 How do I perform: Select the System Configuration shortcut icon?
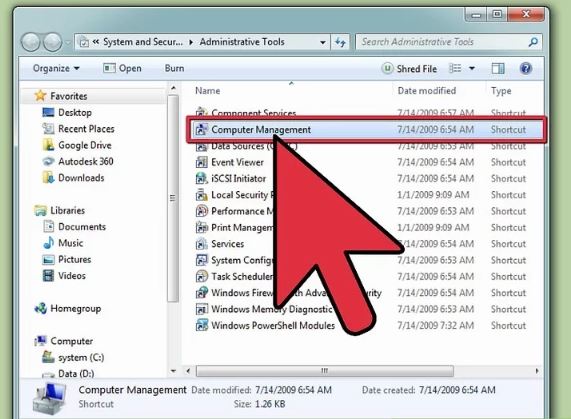click(201, 260)
